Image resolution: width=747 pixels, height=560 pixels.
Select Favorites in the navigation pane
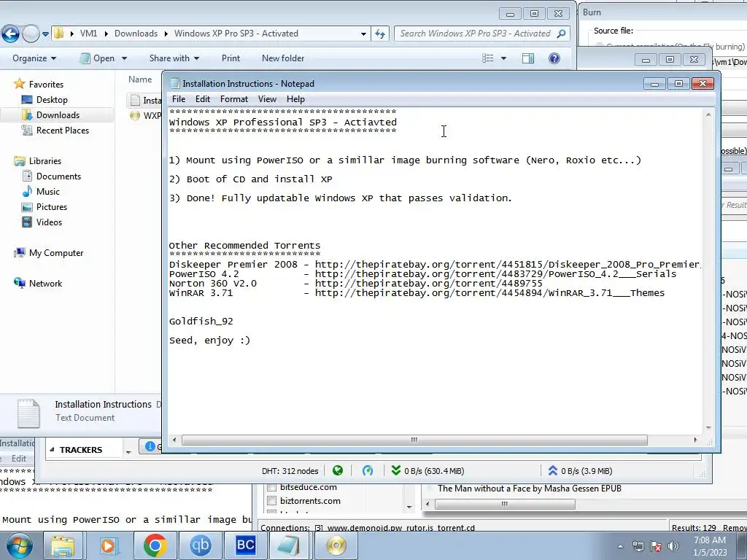[46, 85]
